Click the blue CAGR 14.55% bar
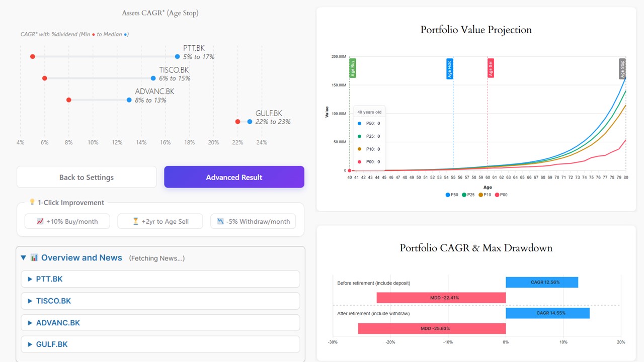This screenshot has height=362, width=644. (547, 313)
